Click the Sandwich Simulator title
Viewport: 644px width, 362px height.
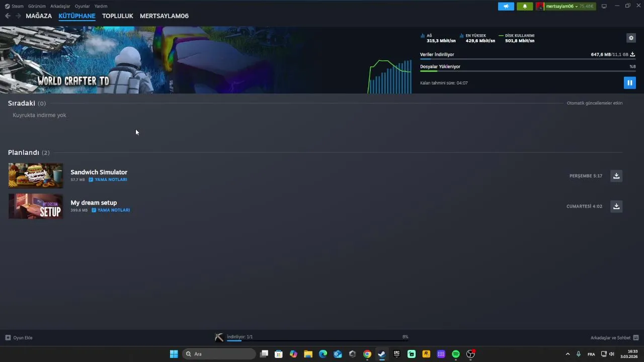[x=99, y=172]
